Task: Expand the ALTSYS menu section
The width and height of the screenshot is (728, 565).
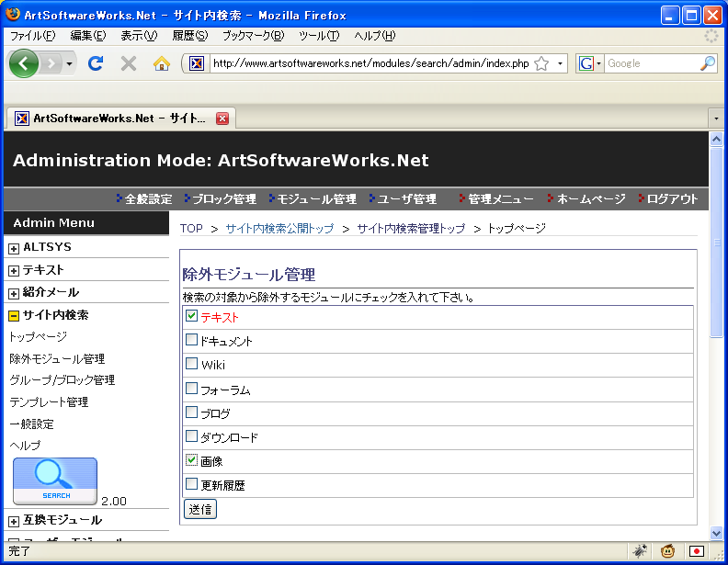Action: [14, 248]
